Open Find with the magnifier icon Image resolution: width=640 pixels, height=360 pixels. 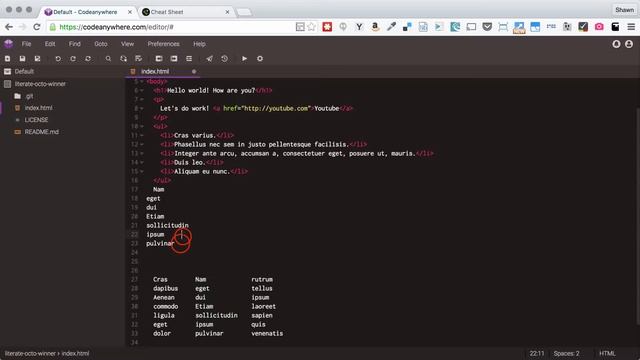[x=108, y=59]
